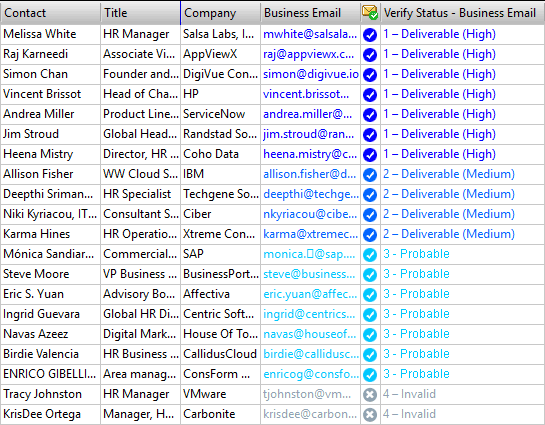545x425 pixels.
Task: Click the title cell Associate Vi...
Action: click(139, 54)
